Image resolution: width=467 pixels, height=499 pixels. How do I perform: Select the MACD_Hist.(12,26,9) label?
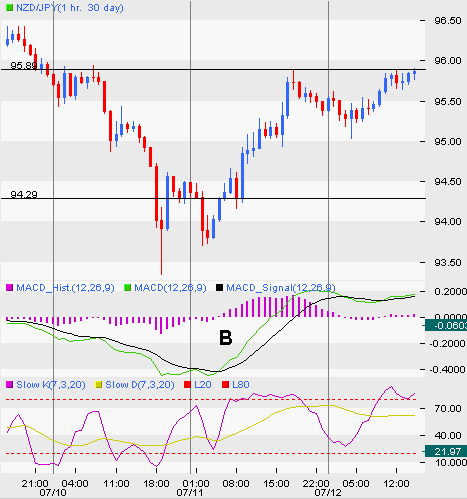65,288
